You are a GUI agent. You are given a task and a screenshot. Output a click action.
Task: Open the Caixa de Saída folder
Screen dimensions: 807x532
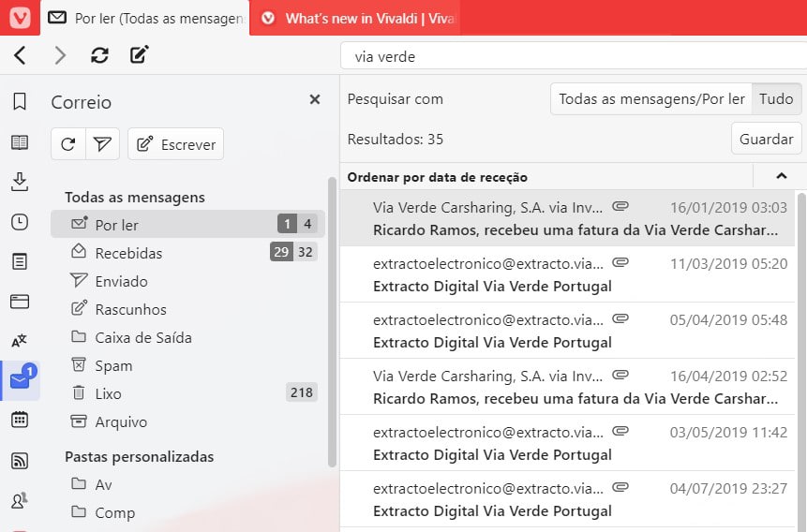tap(187, 337)
